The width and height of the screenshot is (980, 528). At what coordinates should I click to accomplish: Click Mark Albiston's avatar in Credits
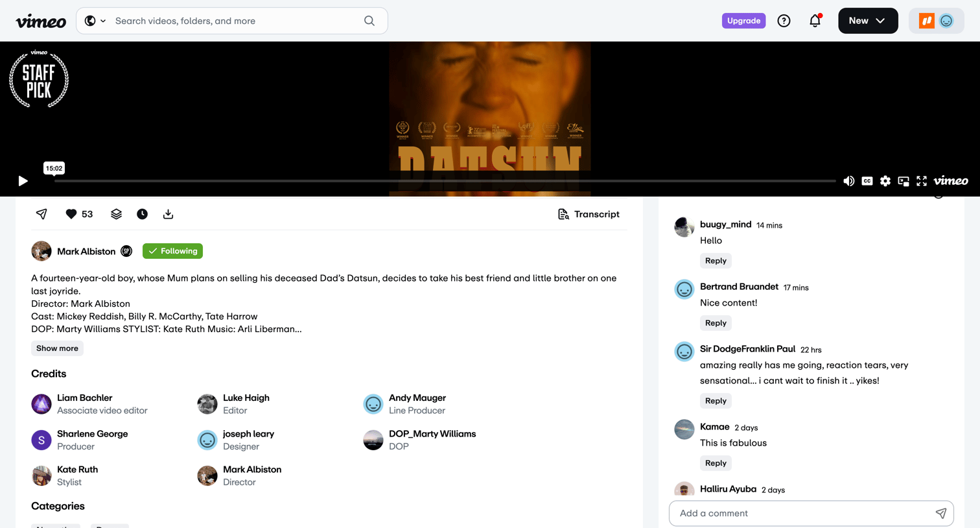click(207, 475)
